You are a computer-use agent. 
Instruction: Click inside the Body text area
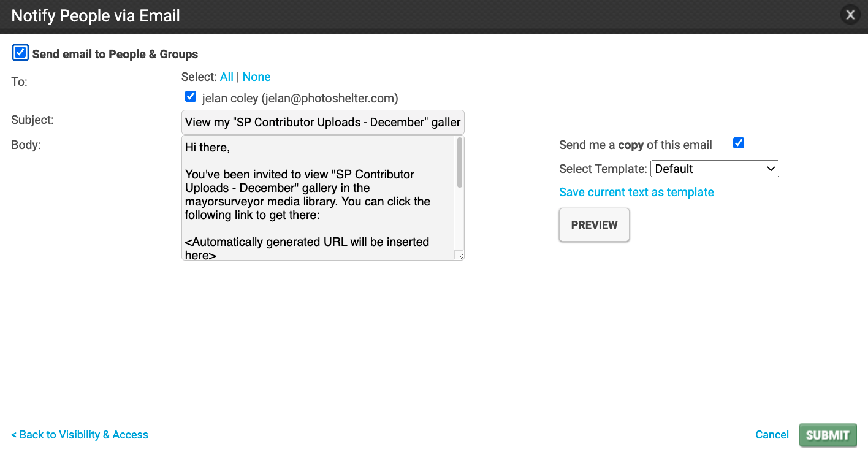pyautogui.click(x=318, y=198)
